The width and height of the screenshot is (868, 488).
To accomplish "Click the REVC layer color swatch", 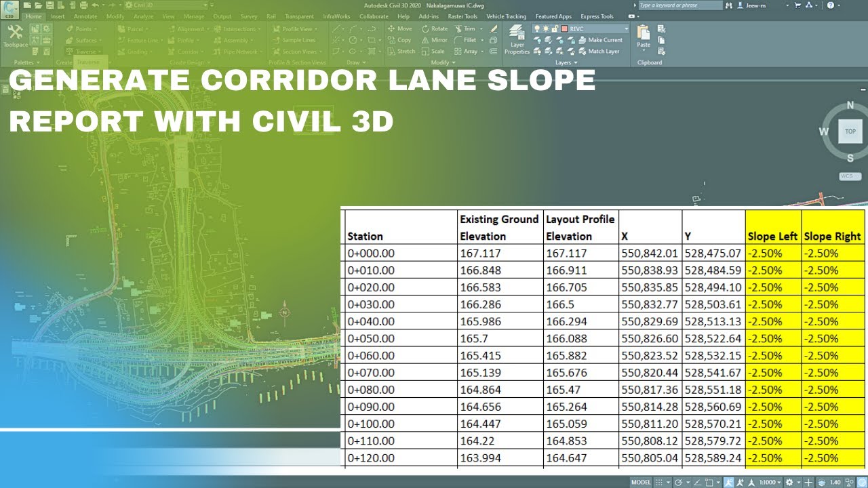I will [565, 29].
